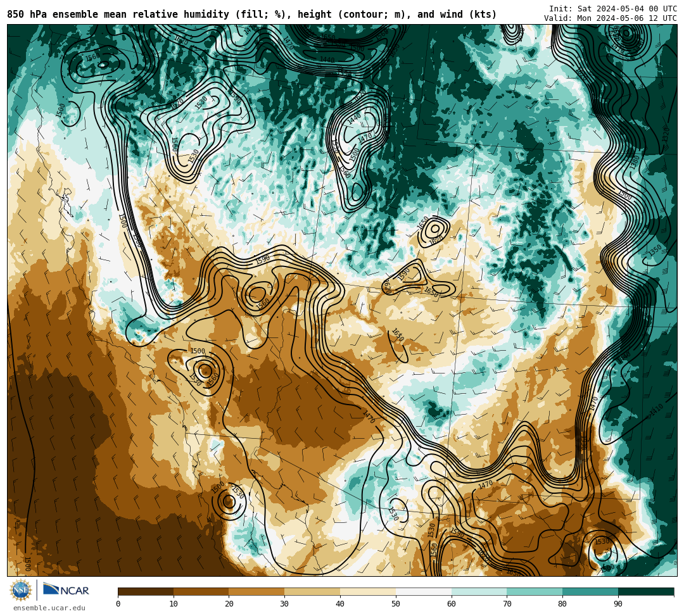Click the 60-70 pale teal colorbar segment
The height and width of the screenshot is (616, 684).
pyautogui.click(x=479, y=591)
